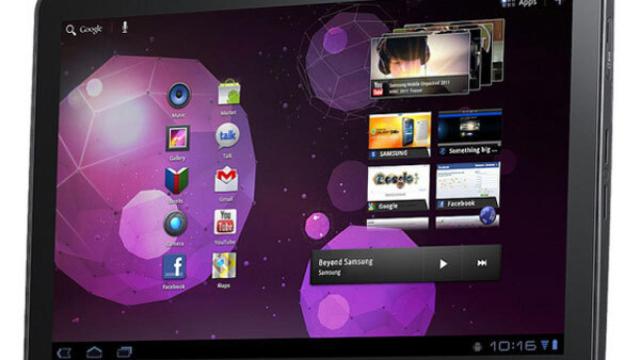Activate voice search microphone
The height and width of the screenshot is (360, 640).
(x=124, y=27)
